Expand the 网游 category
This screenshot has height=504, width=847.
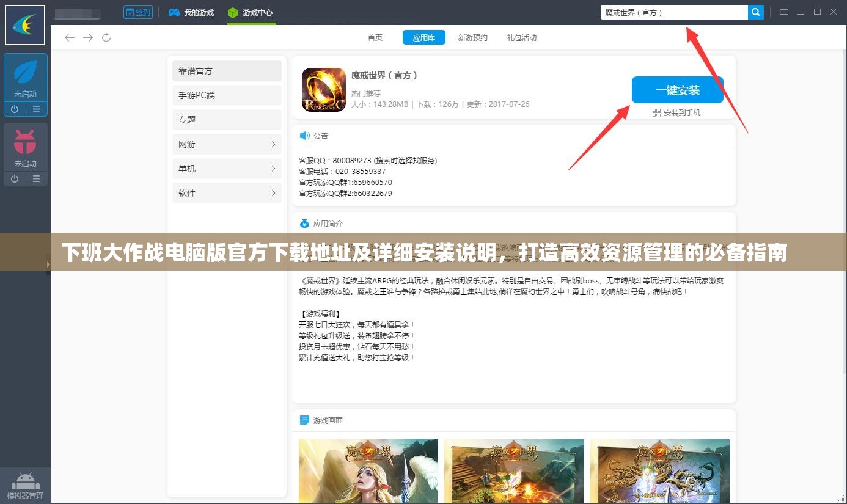point(227,144)
